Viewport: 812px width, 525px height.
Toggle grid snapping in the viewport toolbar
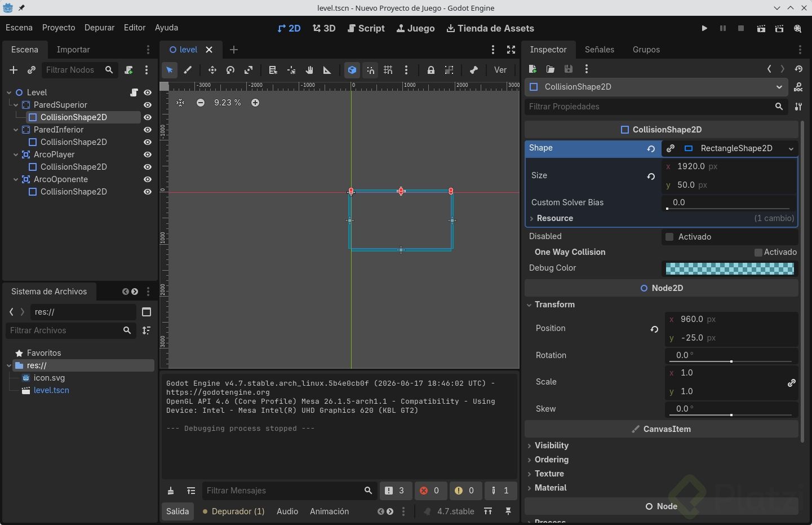pyautogui.click(x=388, y=70)
